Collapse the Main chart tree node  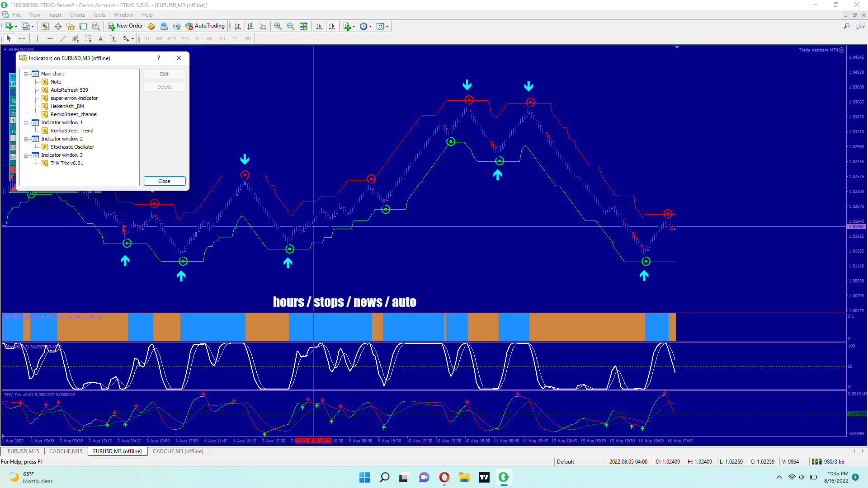coord(26,74)
